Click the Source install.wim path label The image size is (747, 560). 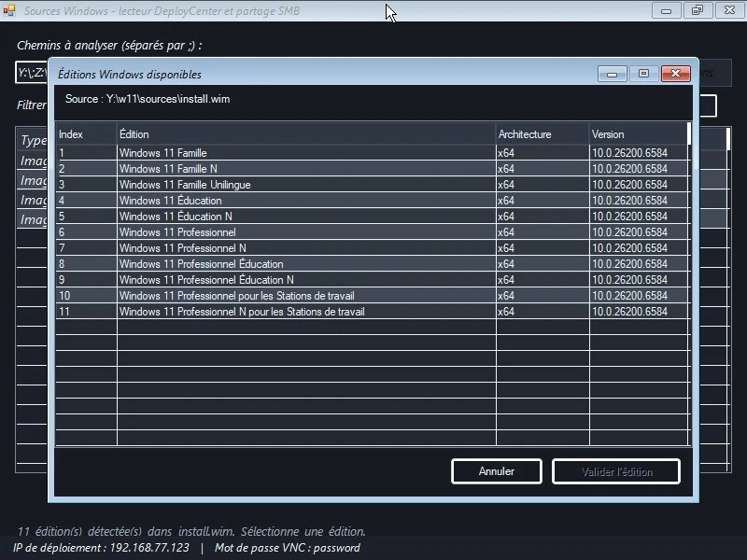pos(148,99)
